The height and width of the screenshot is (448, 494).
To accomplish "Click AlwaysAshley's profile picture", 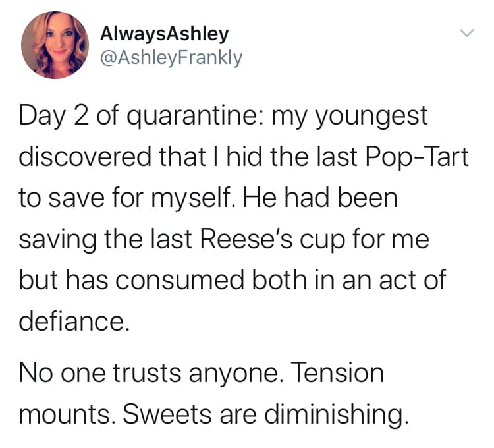I will pyautogui.click(x=55, y=45).
